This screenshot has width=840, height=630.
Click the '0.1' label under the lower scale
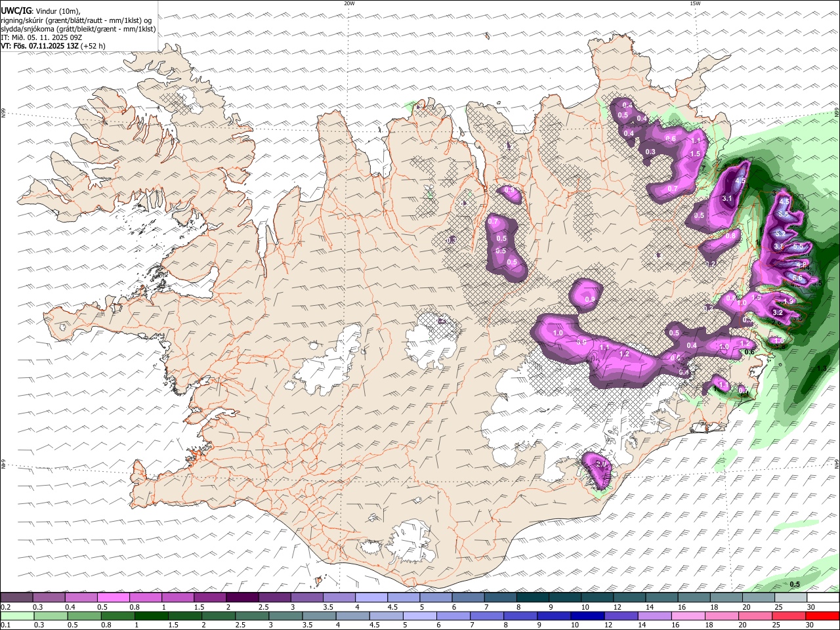coord(5,625)
